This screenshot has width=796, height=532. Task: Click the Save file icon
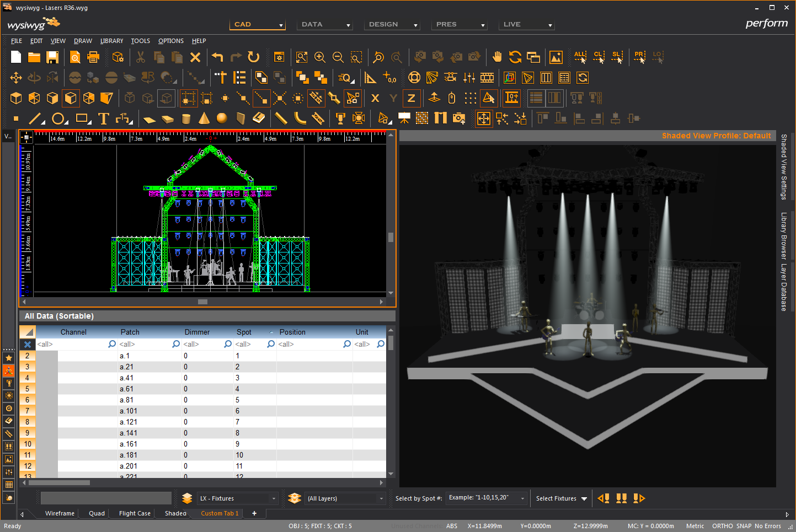[x=52, y=57]
